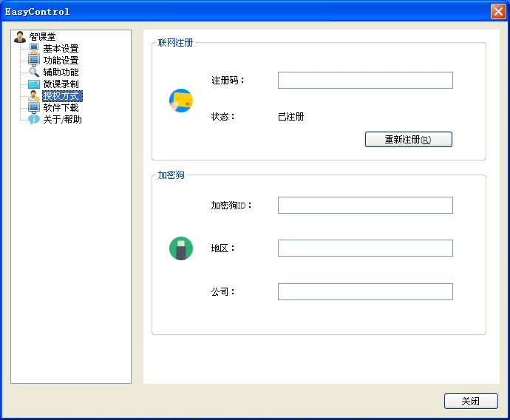Click the monitor icon beside 软件下载
This screenshot has height=420, width=510.
coord(34,108)
